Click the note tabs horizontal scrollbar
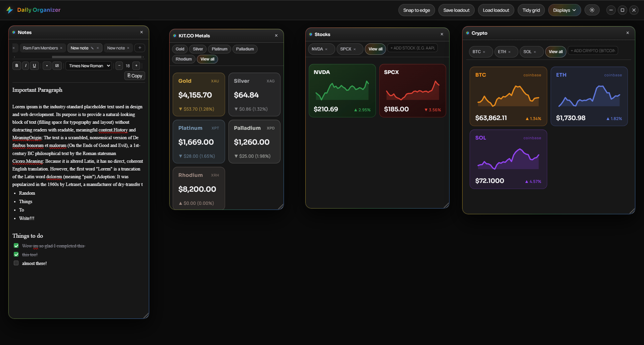This screenshot has width=644, height=345. coord(97,57)
